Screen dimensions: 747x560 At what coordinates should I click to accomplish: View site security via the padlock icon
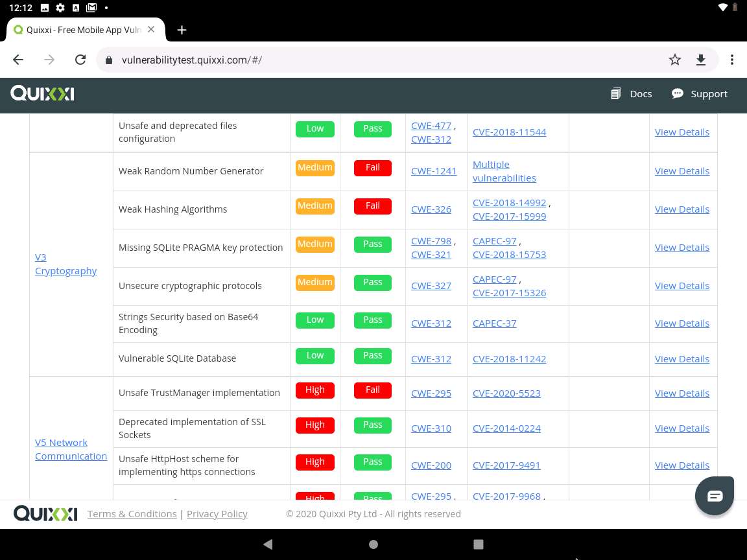pos(108,59)
